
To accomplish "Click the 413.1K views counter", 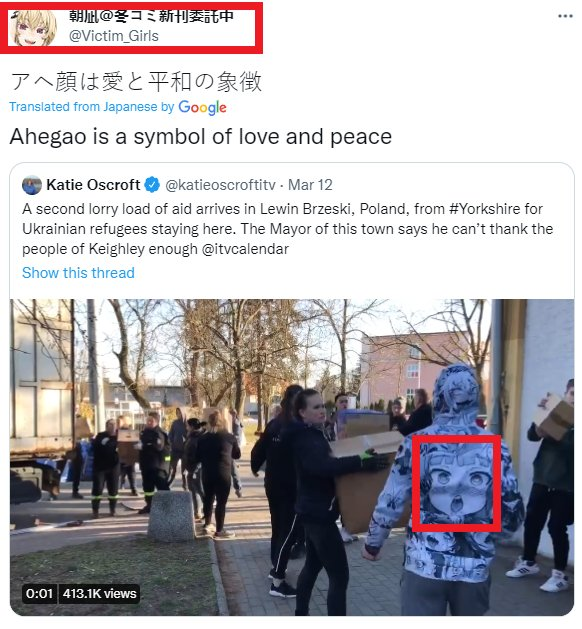I will (x=99, y=593).
